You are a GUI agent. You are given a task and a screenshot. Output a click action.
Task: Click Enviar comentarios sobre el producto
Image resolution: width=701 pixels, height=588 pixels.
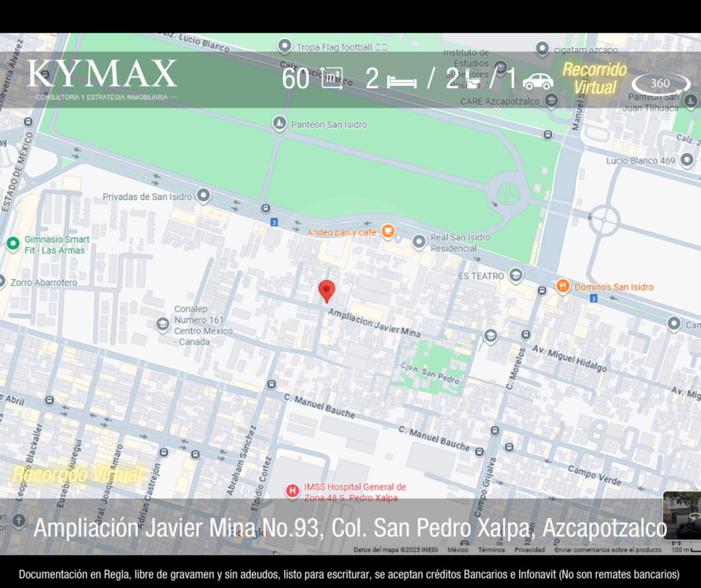tap(608, 550)
